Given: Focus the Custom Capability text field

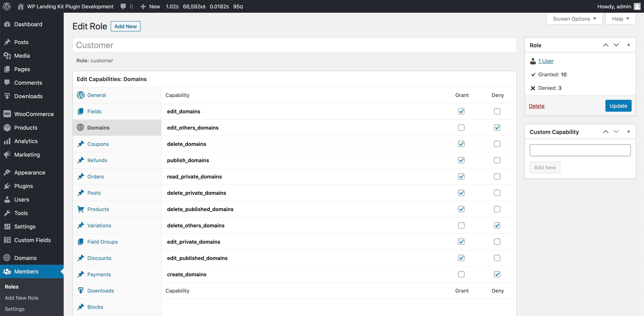Looking at the screenshot, I should [x=580, y=150].
